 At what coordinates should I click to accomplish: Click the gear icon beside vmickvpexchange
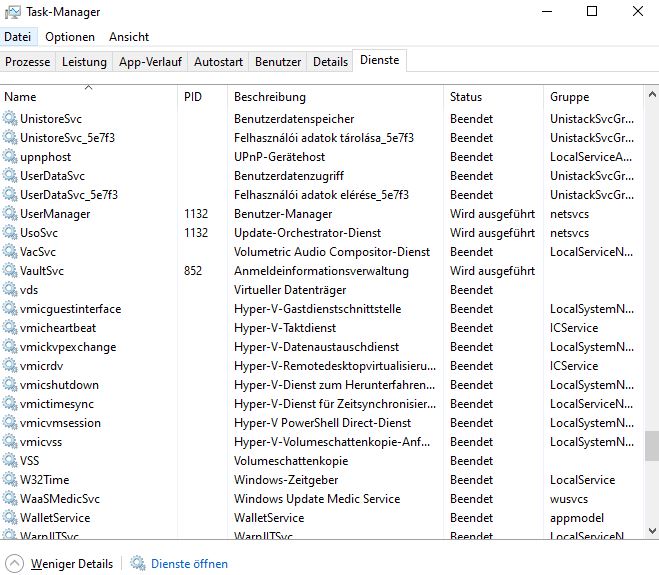click(10, 346)
